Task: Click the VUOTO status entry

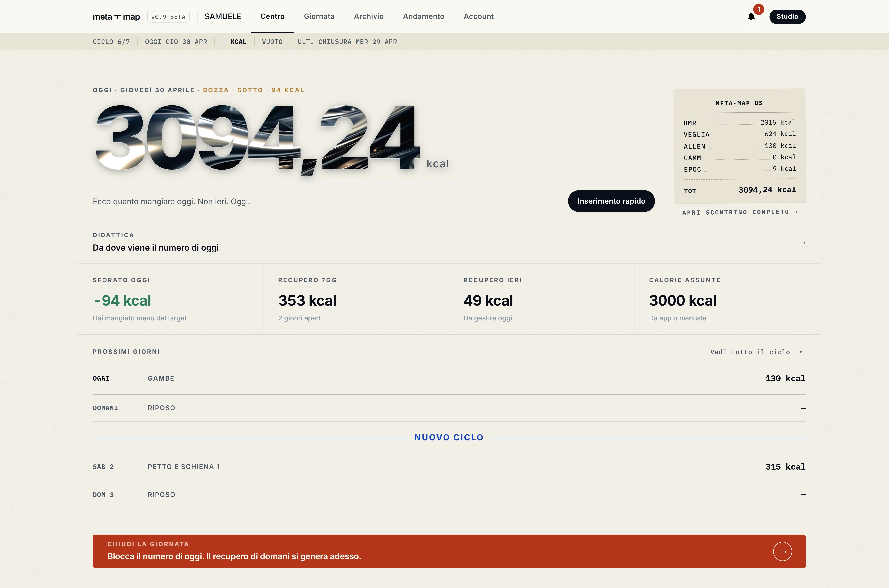Action: (272, 42)
